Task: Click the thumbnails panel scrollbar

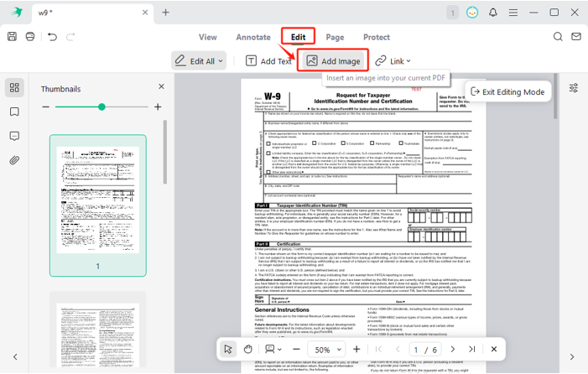Action: pyautogui.click(x=165, y=152)
